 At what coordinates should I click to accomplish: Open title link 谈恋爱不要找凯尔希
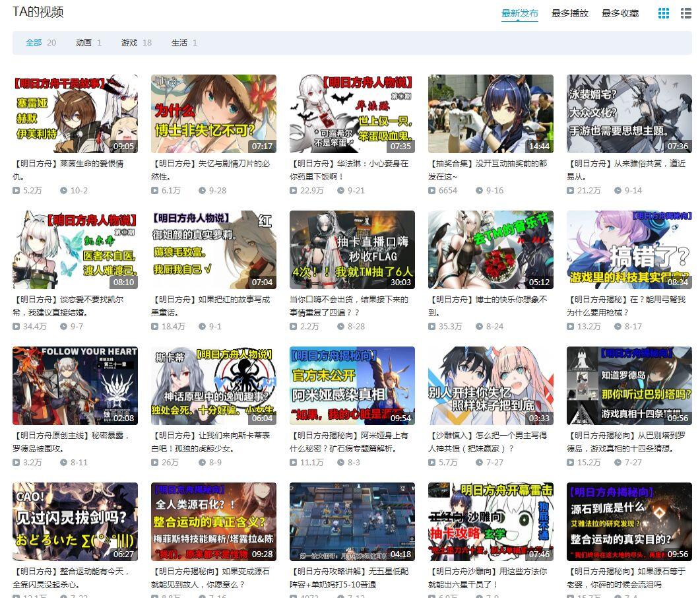pos(68,306)
